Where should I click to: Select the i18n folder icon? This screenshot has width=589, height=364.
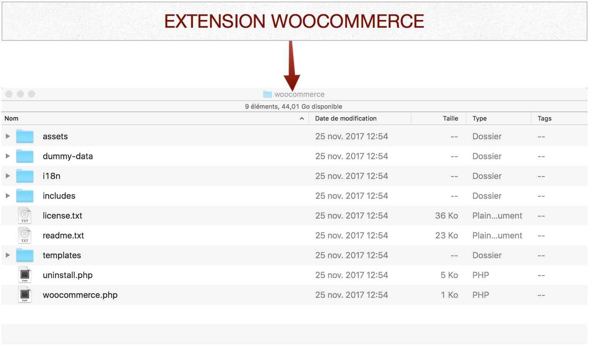pyautogui.click(x=25, y=176)
